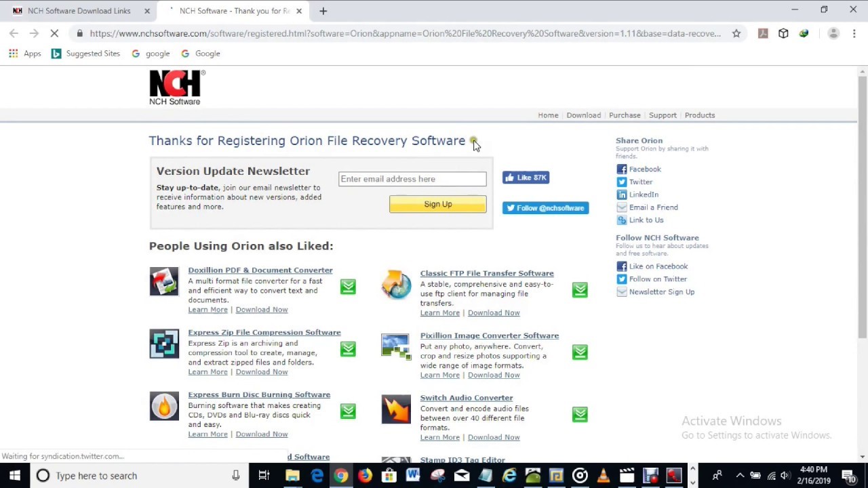Screen dimensions: 868x488
Task: Open the Products navigation menu item
Action: (699, 115)
